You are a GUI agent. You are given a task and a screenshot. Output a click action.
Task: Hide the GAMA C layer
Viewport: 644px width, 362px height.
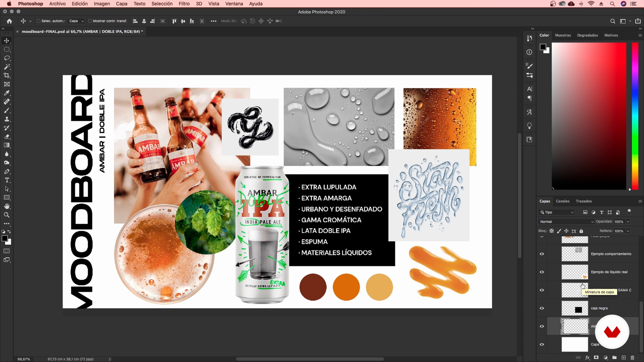coord(542,290)
